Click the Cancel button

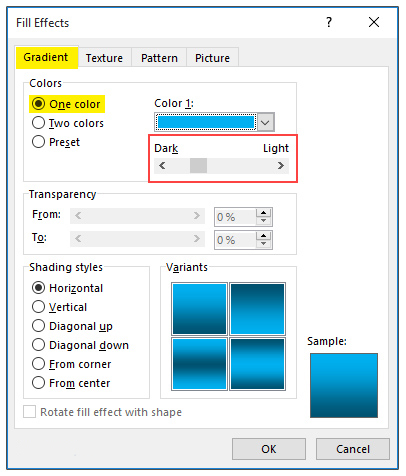[353, 449]
